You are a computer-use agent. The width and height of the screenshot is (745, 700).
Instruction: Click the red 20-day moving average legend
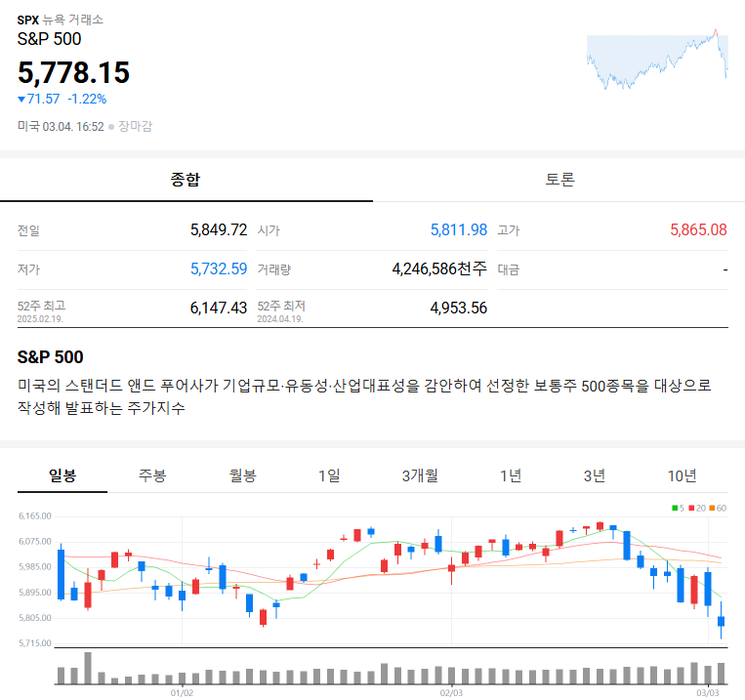click(x=697, y=508)
